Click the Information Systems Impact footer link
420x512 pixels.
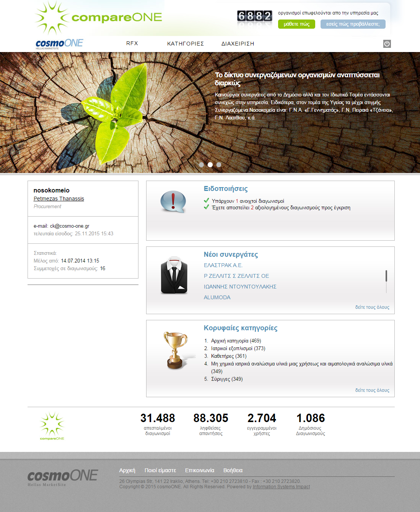point(281,487)
